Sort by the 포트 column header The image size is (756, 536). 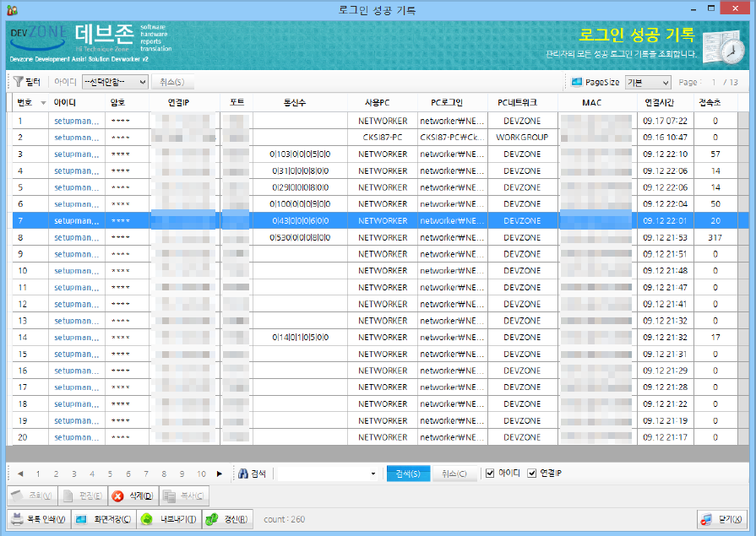click(x=237, y=103)
